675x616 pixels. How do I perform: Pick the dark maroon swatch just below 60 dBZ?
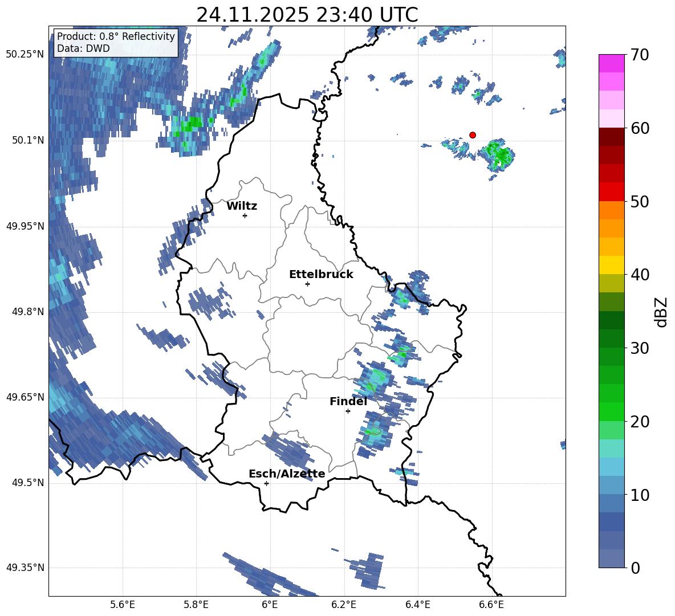pyautogui.click(x=611, y=137)
